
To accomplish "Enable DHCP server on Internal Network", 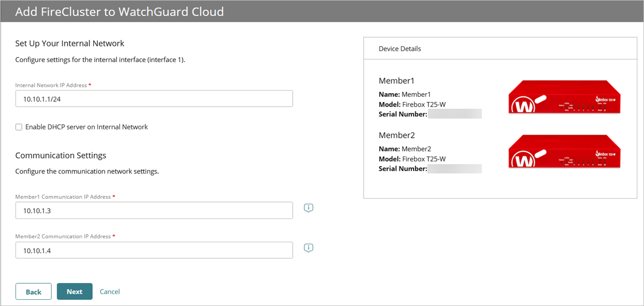I will point(18,127).
